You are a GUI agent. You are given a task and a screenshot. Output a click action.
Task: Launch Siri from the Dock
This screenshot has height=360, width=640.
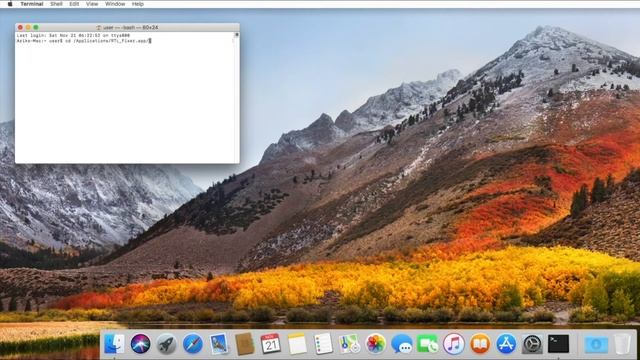coord(140,344)
